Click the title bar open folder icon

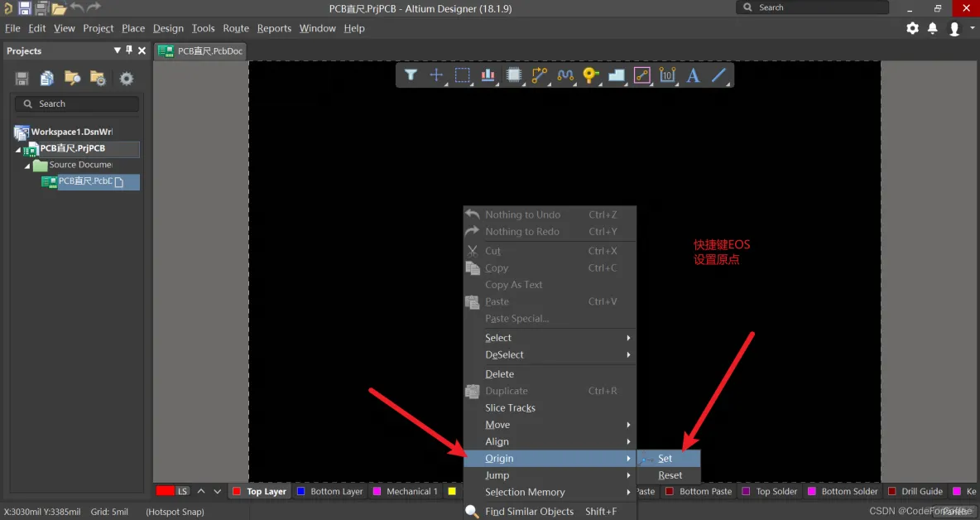(60, 8)
